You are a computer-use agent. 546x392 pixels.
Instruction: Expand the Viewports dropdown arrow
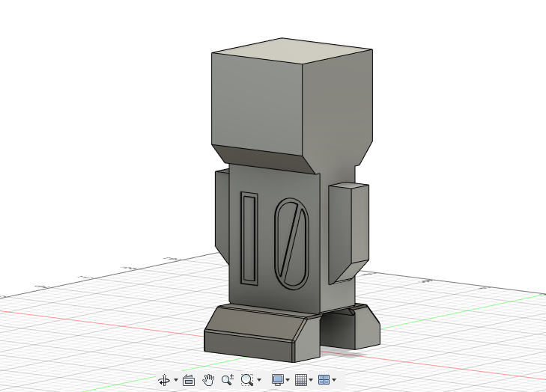click(334, 380)
